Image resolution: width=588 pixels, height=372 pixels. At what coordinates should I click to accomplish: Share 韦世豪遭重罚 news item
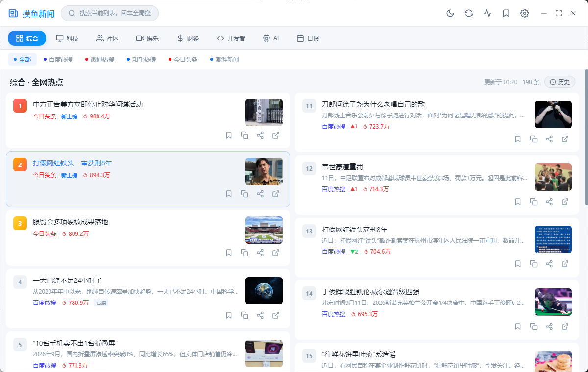click(x=549, y=202)
